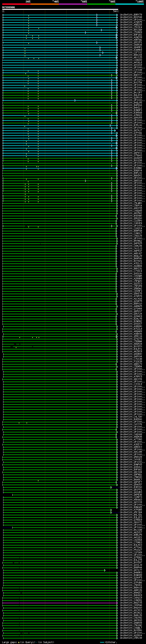146x644 pixels.
Task: Select the UniRef100_A9RTW1 label
Action: pos(131,40)
